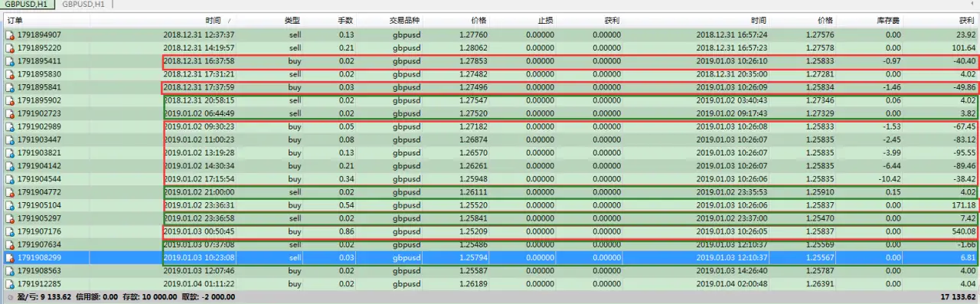Click the icon beside order 1791902989
This screenshot has height=304, width=980.
point(10,126)
